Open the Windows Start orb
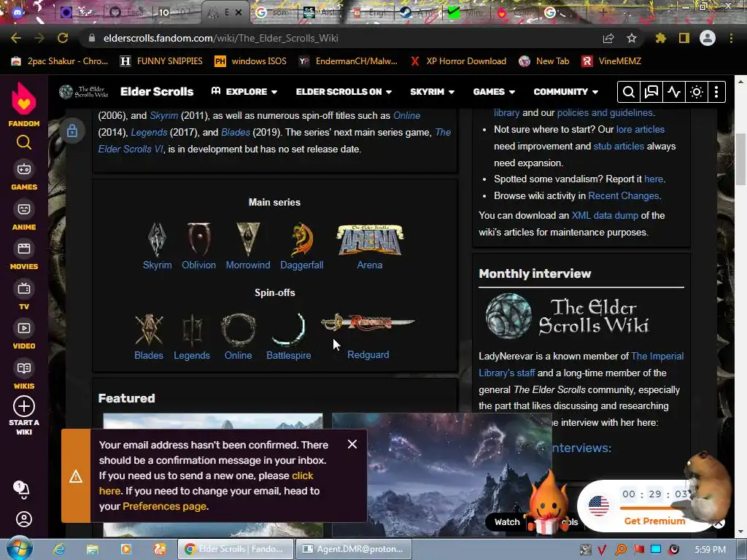The image size is (747, 560). (x=19, y=548)
